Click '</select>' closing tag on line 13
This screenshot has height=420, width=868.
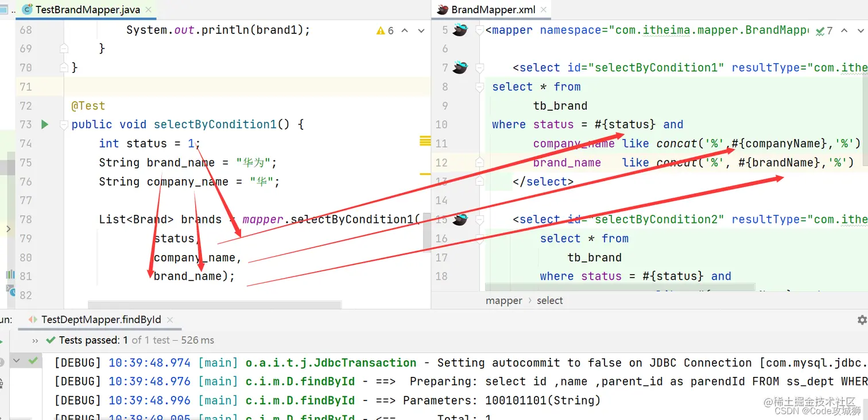pyautogui.click(x=543, y=182)
